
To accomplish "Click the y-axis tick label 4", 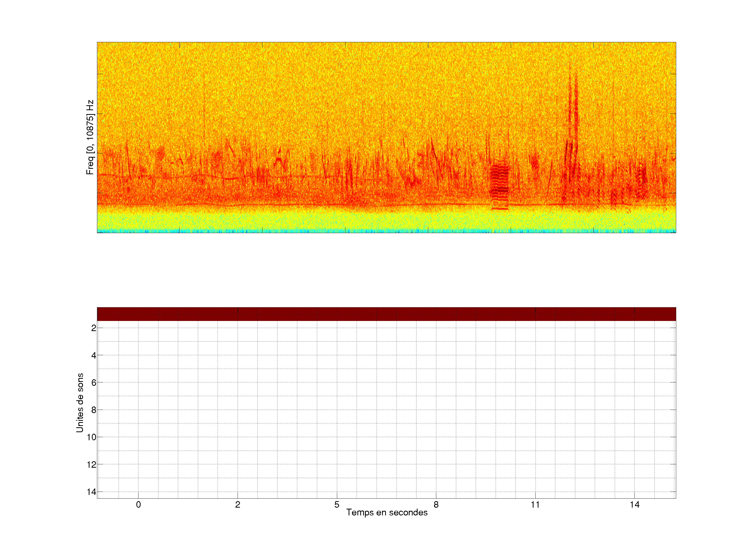I will tap(94, 355).
